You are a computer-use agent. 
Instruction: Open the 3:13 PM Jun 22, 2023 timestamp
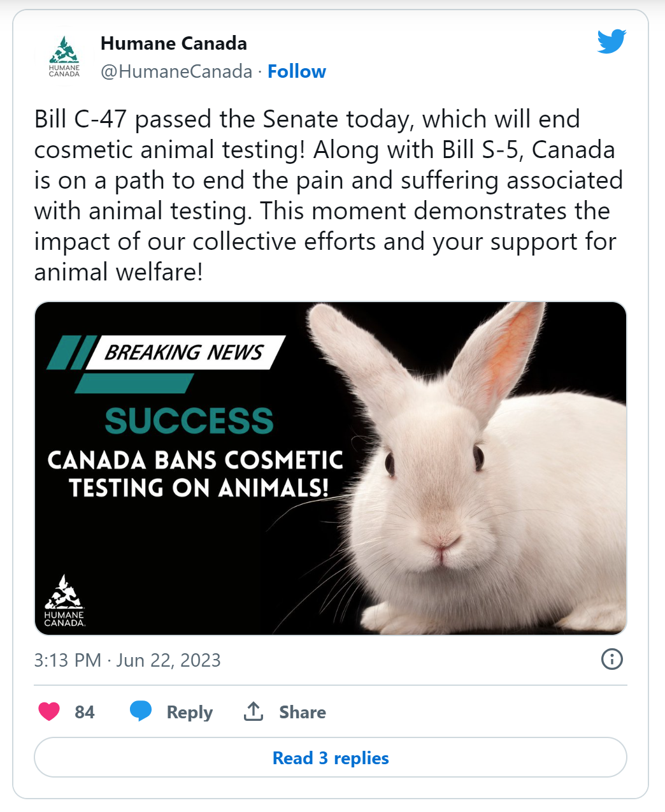coord(127,660)
